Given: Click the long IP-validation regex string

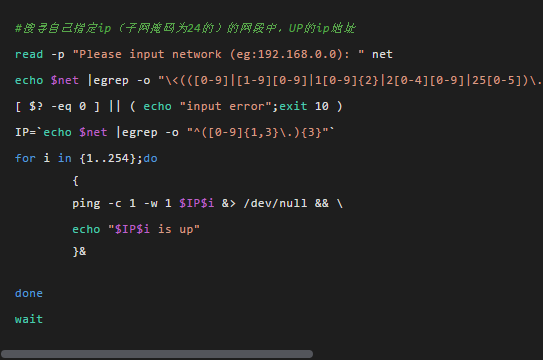Looking at the screenshot, I should [350, 80].
